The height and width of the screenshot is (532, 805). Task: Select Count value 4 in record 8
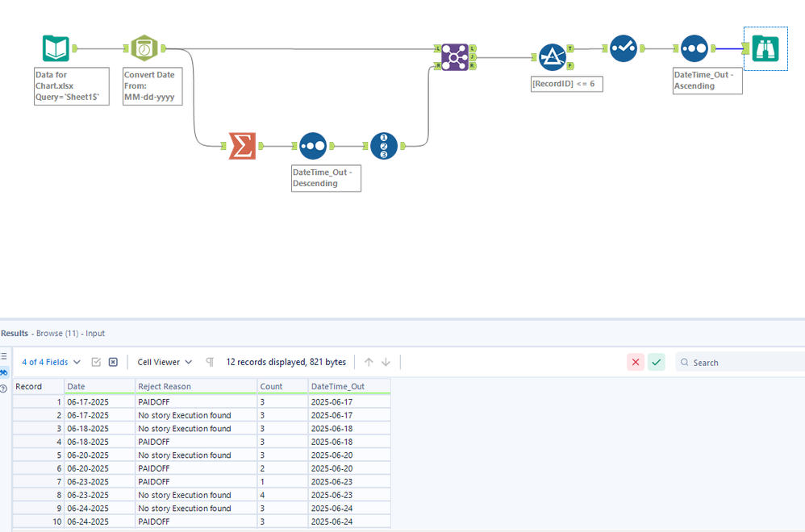pos(283,495)
